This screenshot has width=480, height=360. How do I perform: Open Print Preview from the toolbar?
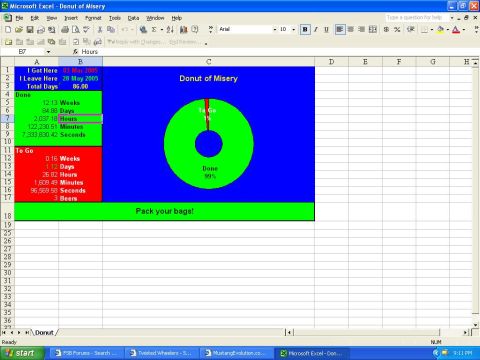[76, 30]
